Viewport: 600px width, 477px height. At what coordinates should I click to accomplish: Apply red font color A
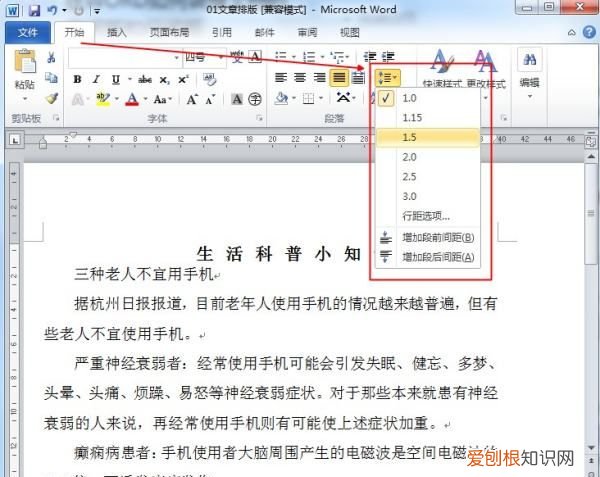132,99
